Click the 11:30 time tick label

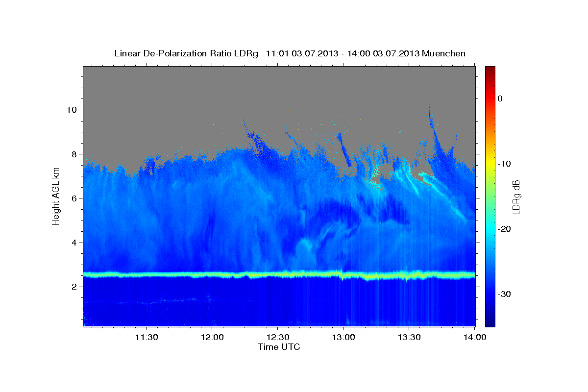coord(146,337)
